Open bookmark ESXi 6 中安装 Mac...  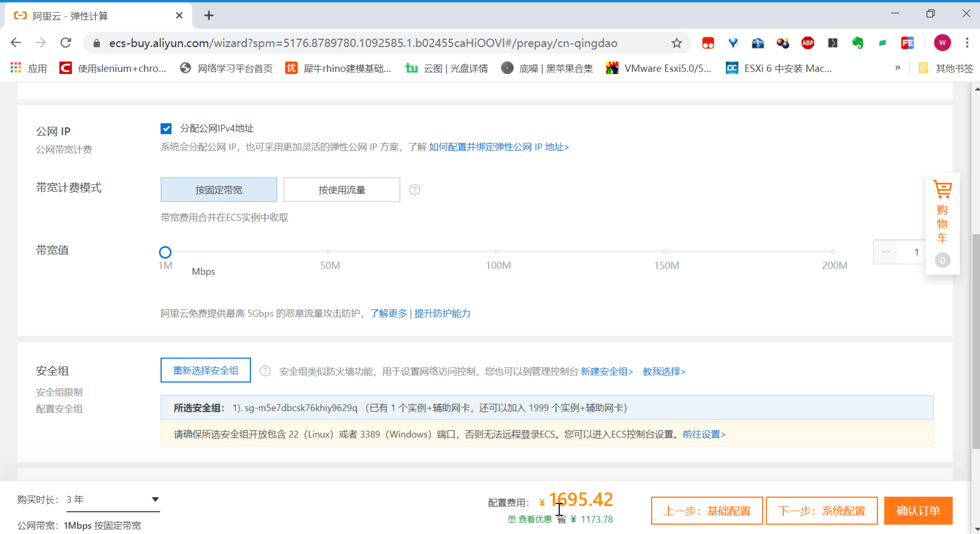(779, 68)
